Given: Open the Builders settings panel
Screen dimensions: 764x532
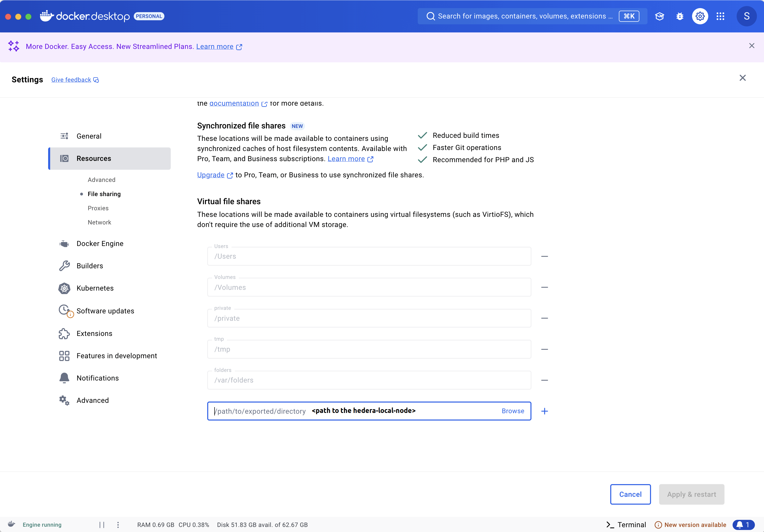Looking at the screenshot, I should click(90, 265).
